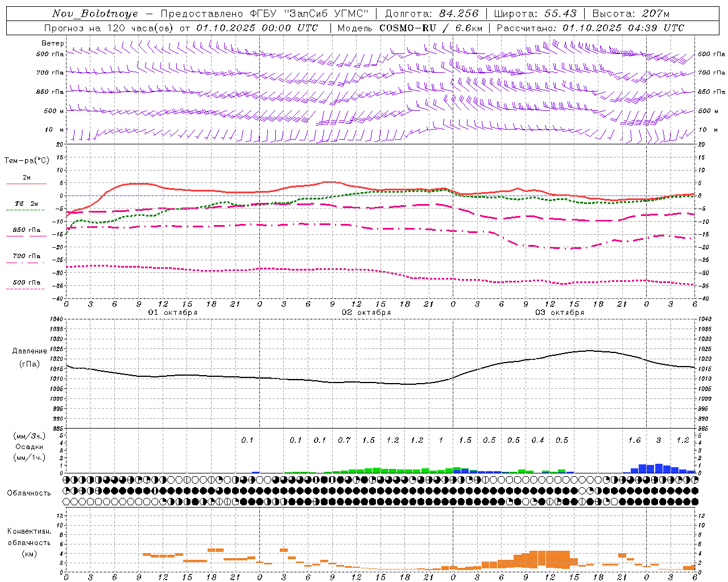Click the dotted '500 гПа' temperature legend line

tap(25, 289)
